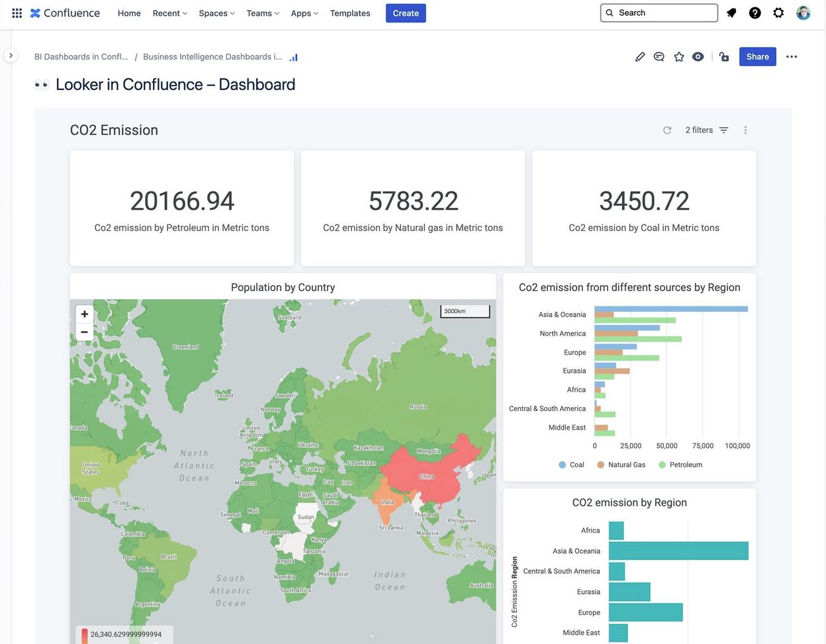Click the 3450.72 Coal emission value

tap(644, 201)
